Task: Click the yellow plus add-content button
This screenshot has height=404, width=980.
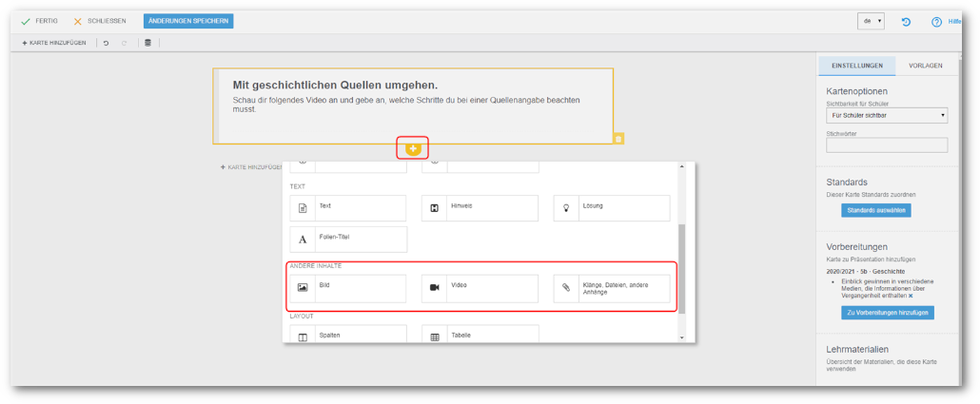Action: 413,148
